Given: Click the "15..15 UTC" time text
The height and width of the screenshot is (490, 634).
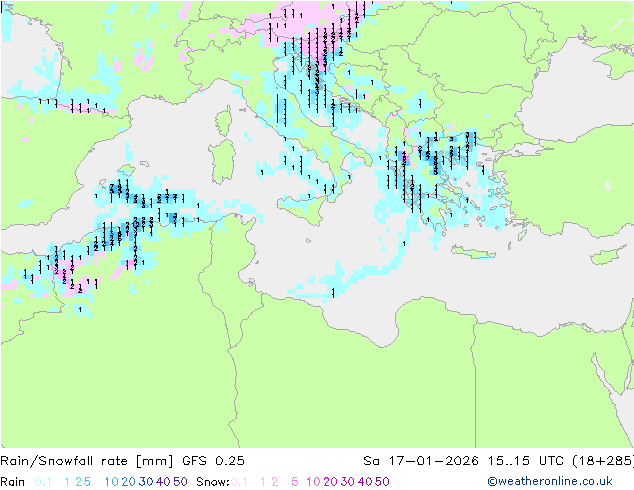Looking at the screenshot, I should 527,461.
